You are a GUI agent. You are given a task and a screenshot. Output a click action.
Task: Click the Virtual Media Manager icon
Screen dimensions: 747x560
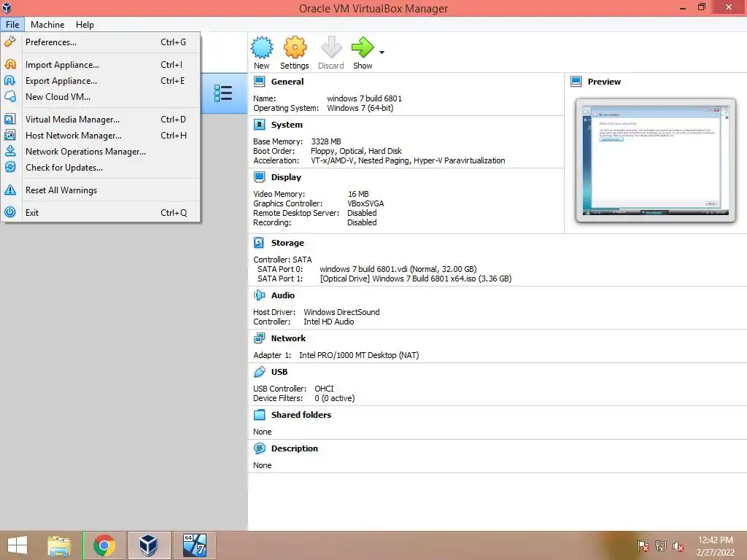click(10, 119)
